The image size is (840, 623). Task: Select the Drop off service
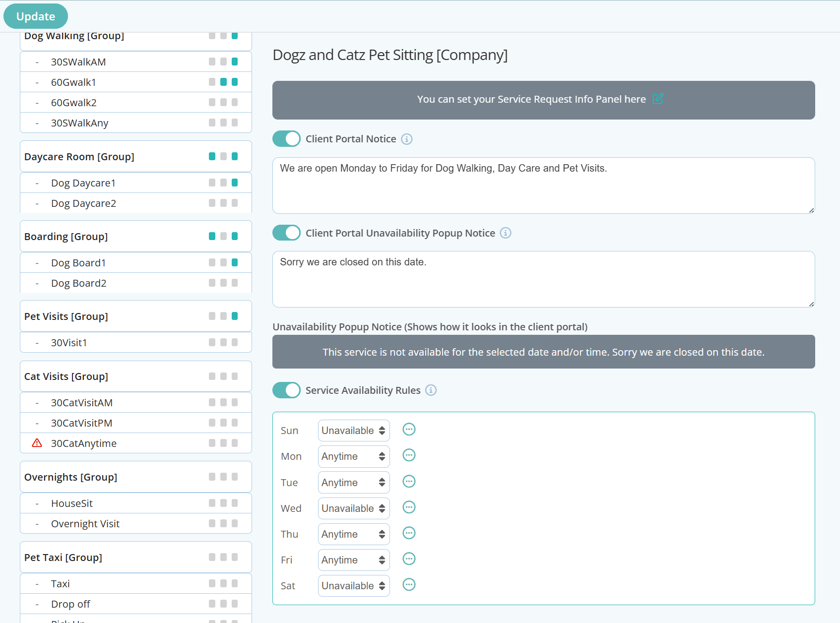point(135,604)
